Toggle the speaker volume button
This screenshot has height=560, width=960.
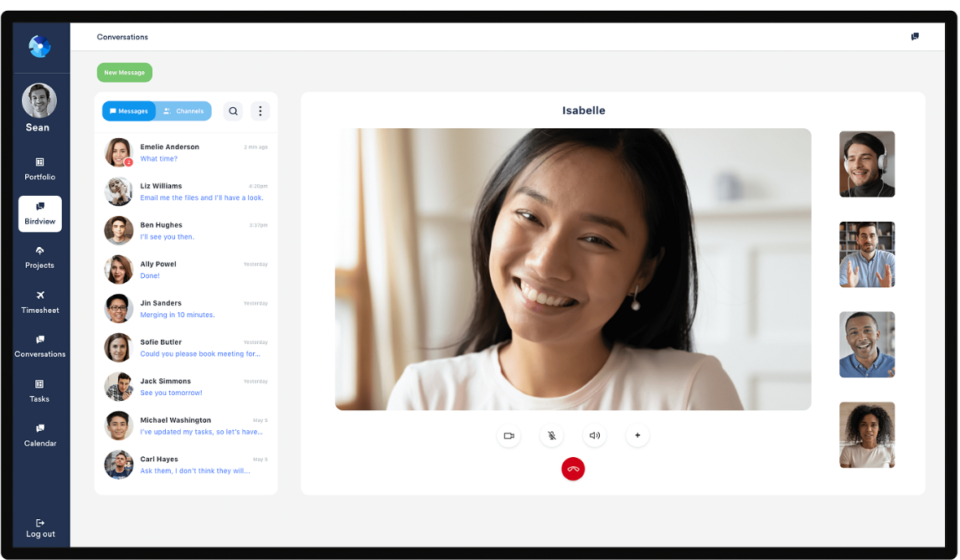click(x=595, y=435)
